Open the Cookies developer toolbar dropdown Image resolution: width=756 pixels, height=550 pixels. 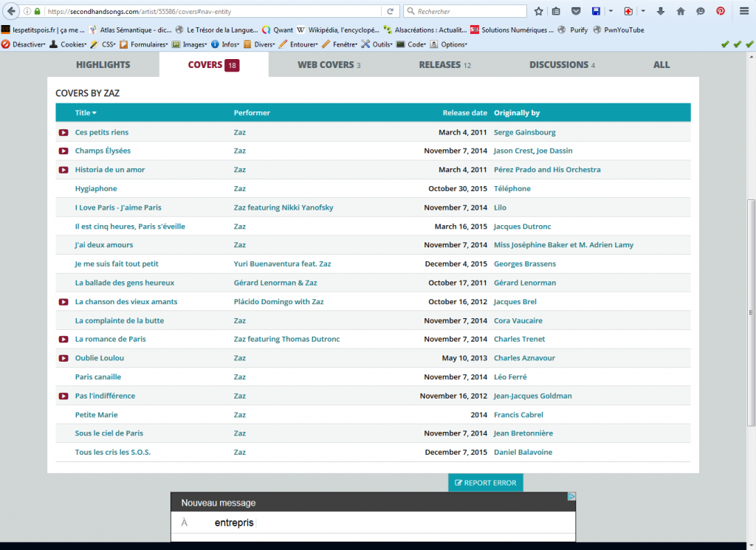(x=73, y=44)
